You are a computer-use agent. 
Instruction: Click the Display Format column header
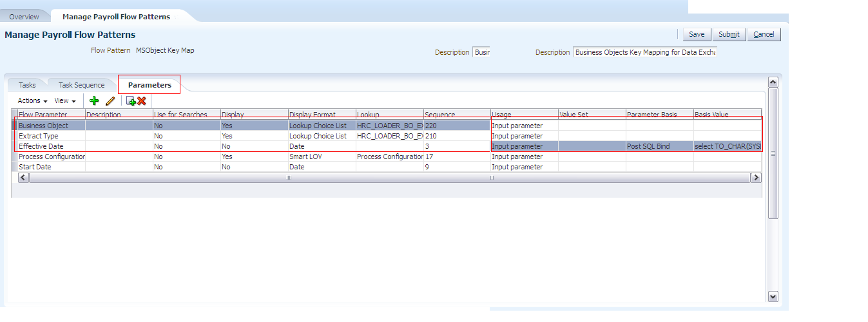322,115
